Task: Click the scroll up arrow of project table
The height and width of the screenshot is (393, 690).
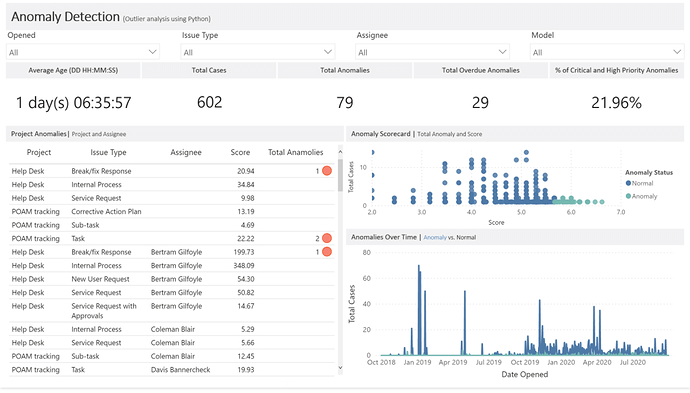Action: 340,152
